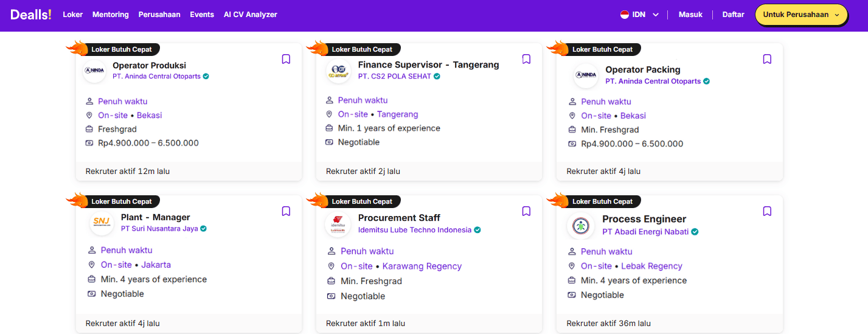The width and height of the screenshot is (868, 334).
Task: Click the CS2 Pola Sehat company logo
Action: point(338,71)
